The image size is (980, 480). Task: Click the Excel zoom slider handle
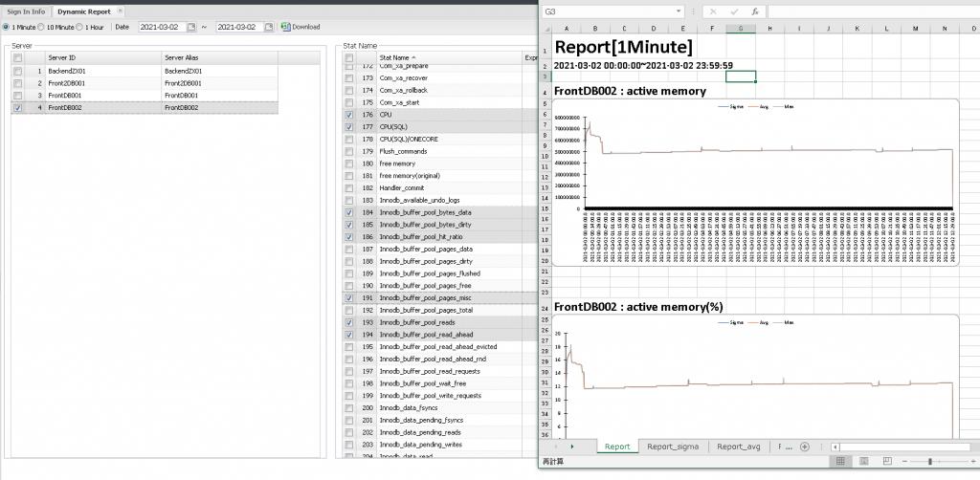point(930,461)
